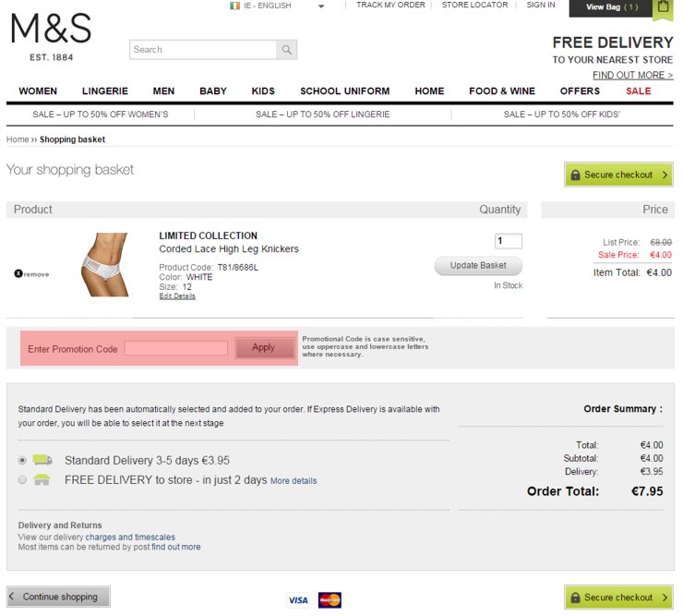Click the Order Total €7.95 value
Viewport: 683px width, 616px height.
pyautogui.click(x=647, y=491)
